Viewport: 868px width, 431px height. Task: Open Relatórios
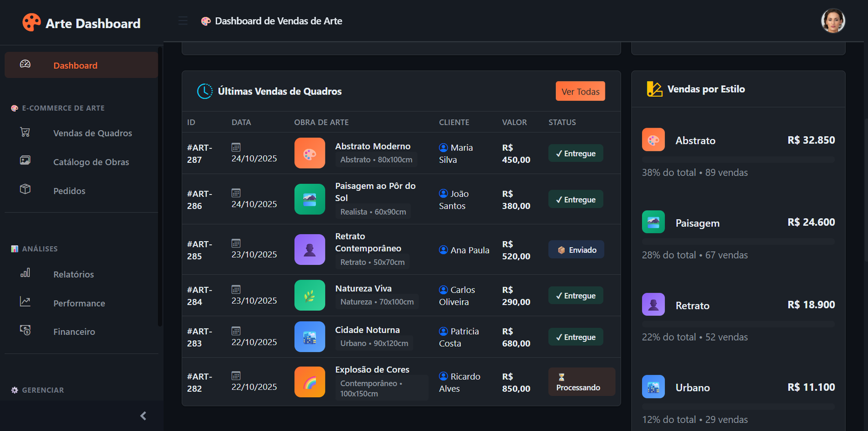coord(74,274)
